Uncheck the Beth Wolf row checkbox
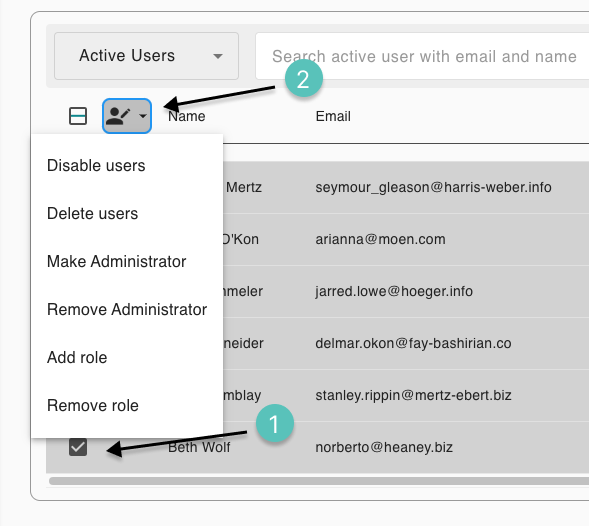Image resolution: width=589 pixels, height=526 pixels. (78, 447)
